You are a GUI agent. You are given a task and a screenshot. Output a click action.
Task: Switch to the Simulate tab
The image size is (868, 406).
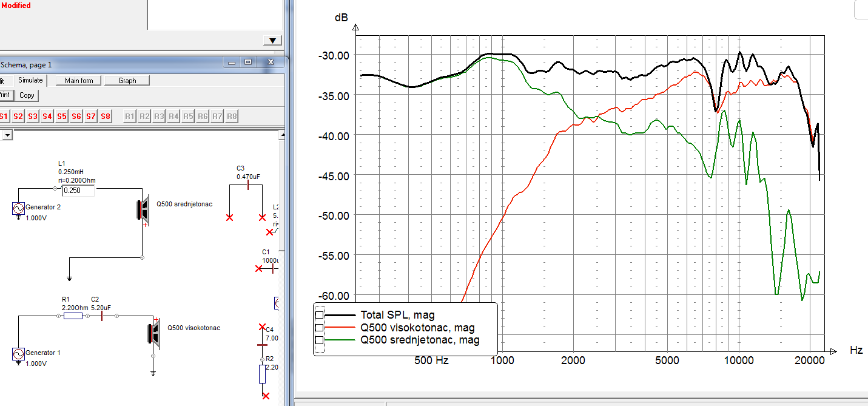tap(30, 80)
